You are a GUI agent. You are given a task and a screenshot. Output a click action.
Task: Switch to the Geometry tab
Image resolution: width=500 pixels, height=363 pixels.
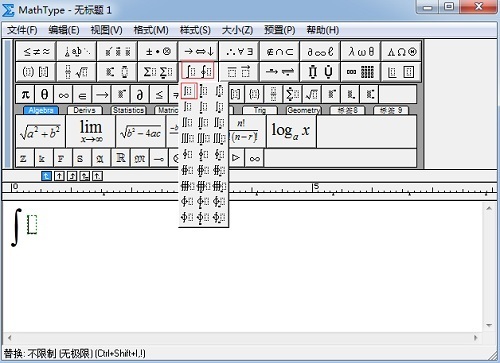[303, 110]
